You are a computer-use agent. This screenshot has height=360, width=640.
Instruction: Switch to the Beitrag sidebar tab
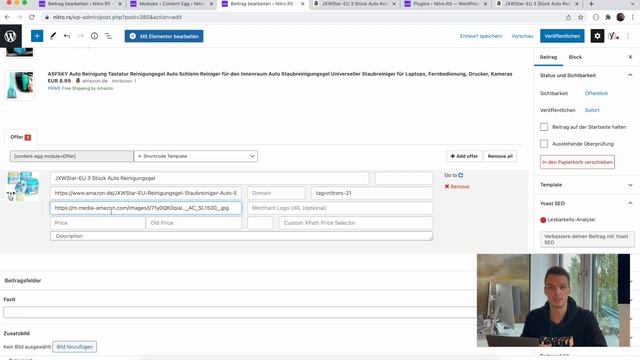click(x=548, y=57)
